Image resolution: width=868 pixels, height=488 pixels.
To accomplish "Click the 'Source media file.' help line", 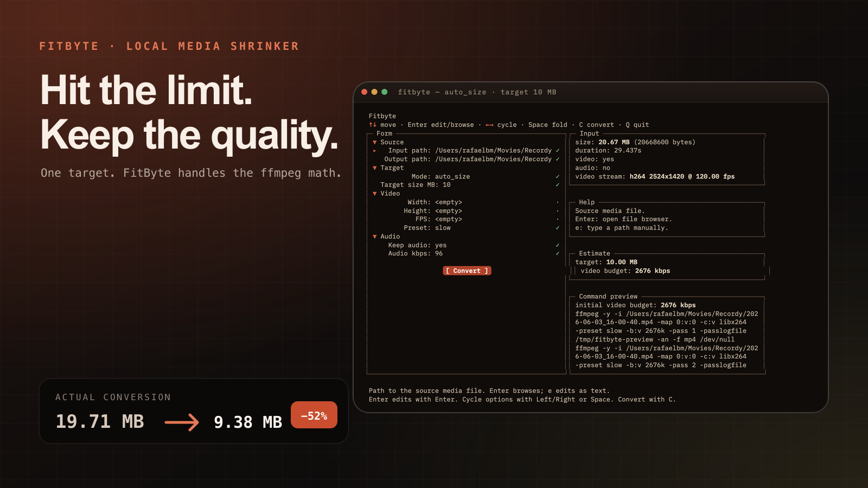I will point(610,211).
